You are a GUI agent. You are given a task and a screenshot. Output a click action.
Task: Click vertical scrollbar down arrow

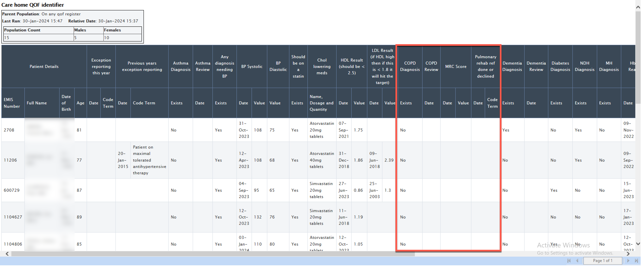(638, 244)
